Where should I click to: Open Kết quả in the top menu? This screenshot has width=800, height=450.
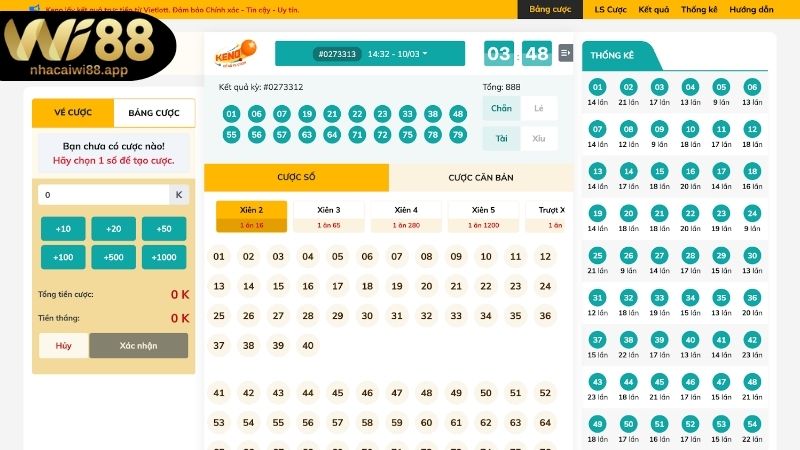[x=653, y=9]
